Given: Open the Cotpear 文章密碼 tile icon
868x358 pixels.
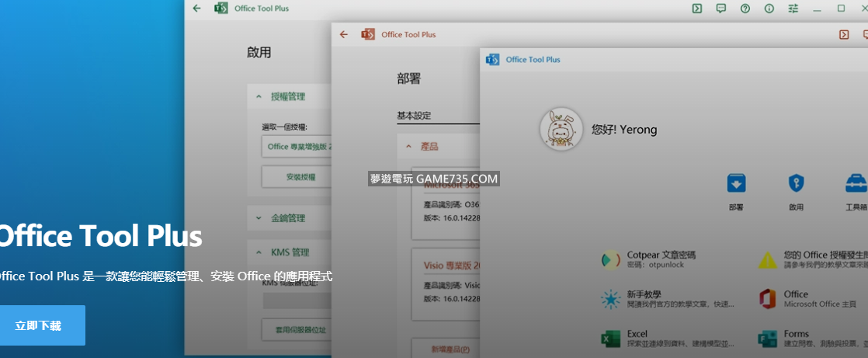Looking at the screenshot, I should pyautogui.click(x=610, y=259).
